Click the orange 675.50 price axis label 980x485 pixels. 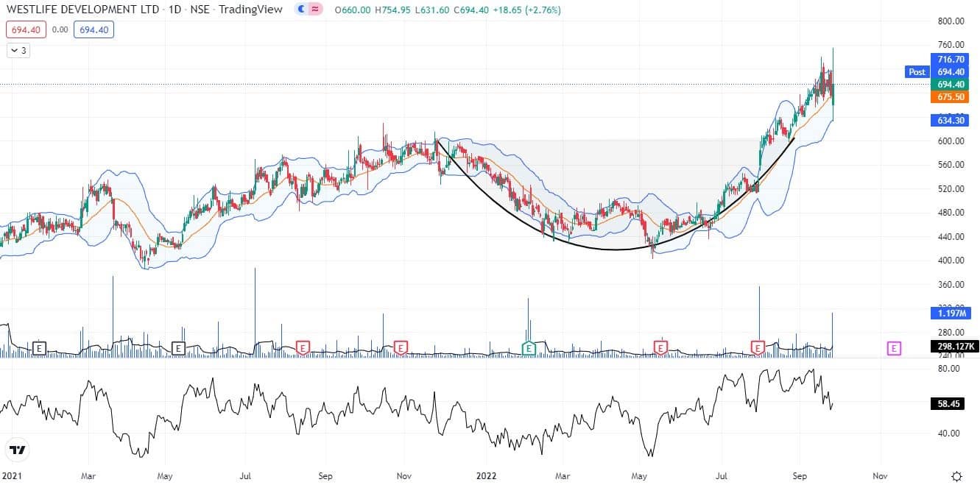pyautogui.click(x=949, y=97)
